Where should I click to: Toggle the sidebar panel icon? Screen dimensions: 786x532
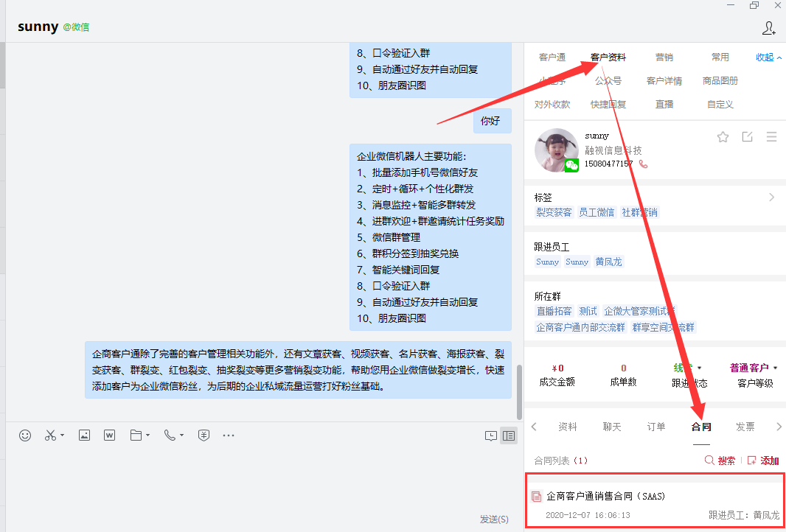508,435
